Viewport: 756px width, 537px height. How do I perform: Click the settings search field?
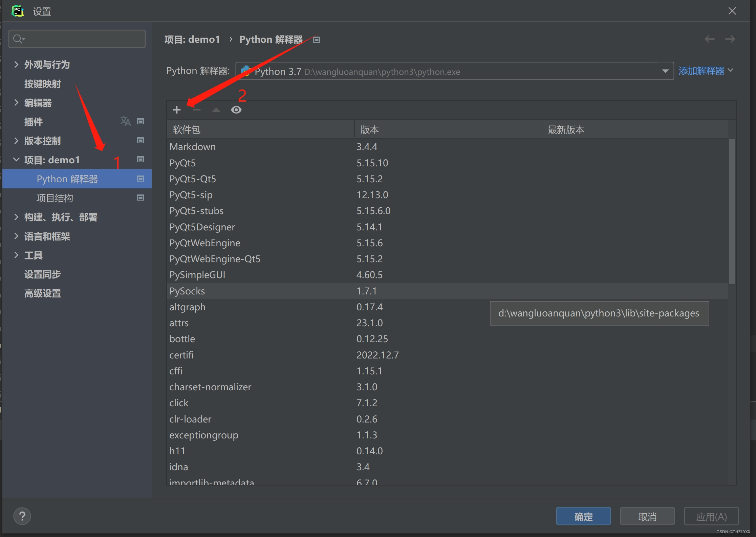click(x=77, y=39)
